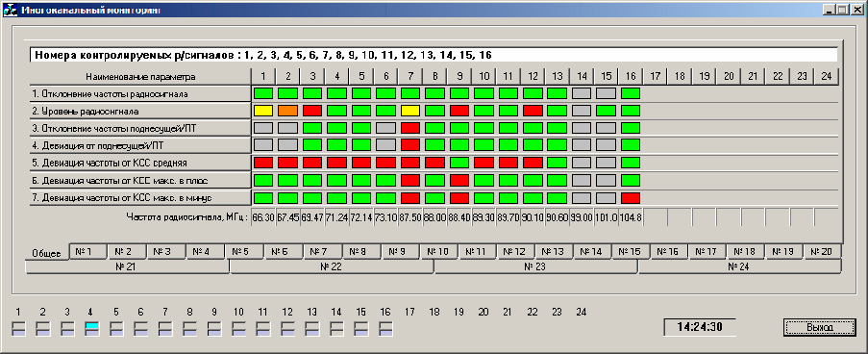This screenshot has height=354, width=868.
Task: Click green row 5 cell for signal 9
Action: coord(459,163)
